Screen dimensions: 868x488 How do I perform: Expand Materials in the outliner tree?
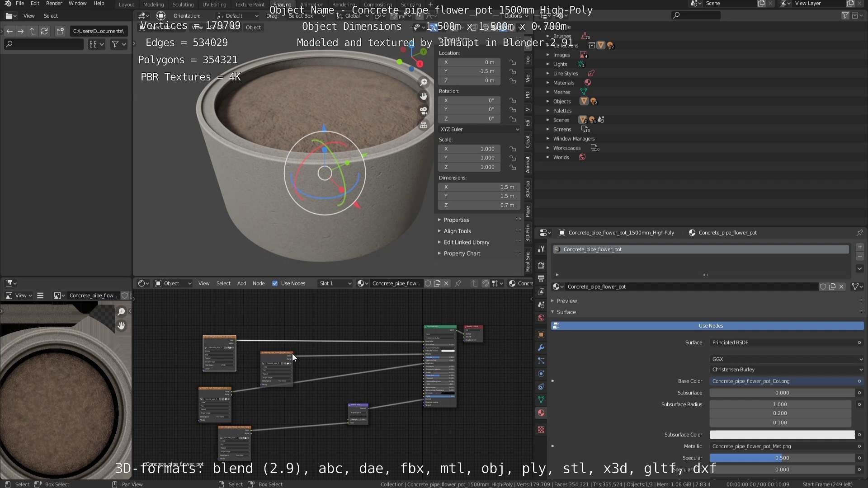[548, 83]
